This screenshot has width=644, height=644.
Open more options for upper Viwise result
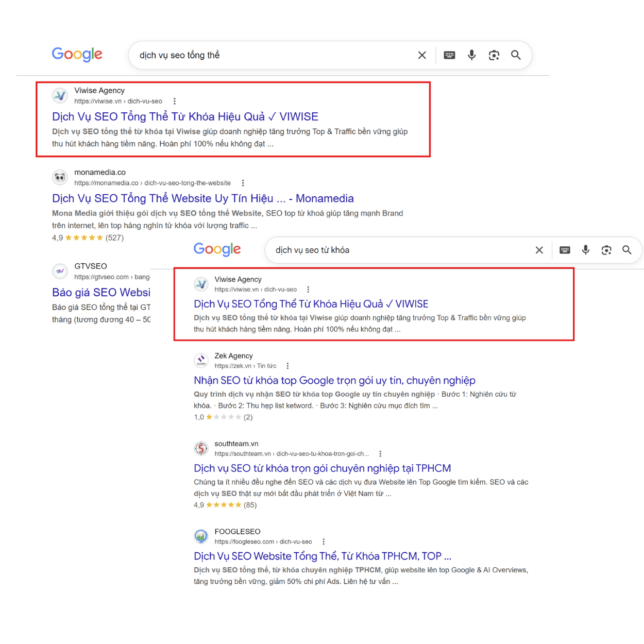[x=175, y=101]
